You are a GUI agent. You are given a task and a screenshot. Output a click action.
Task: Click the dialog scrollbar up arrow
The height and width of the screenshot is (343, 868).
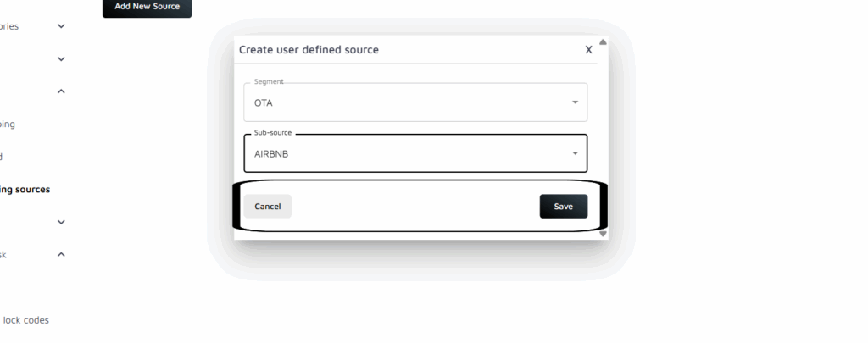click(x=603, y=41)
